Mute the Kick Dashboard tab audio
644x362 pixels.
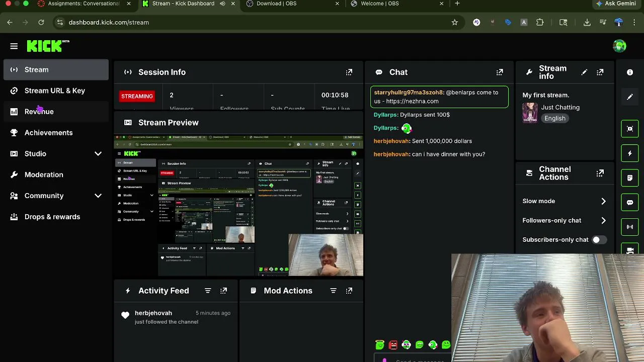[x=222, y=4]
